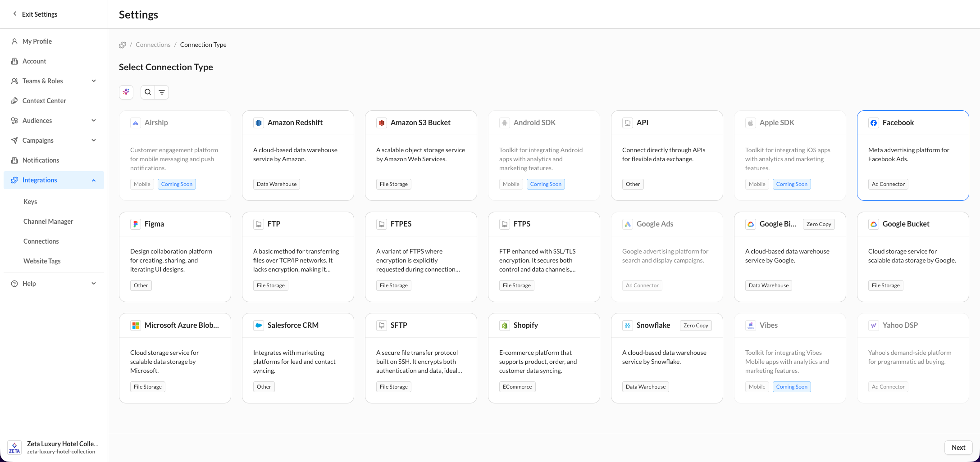Select the FTPES card title
Screen dimensions: 980x462
pyautogui.click(x=401, y=224)
